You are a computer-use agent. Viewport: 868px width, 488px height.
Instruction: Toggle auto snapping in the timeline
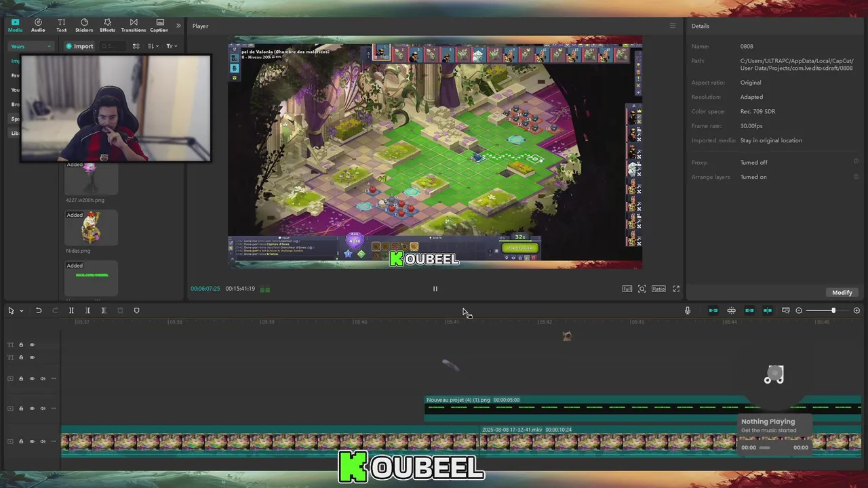732,310
